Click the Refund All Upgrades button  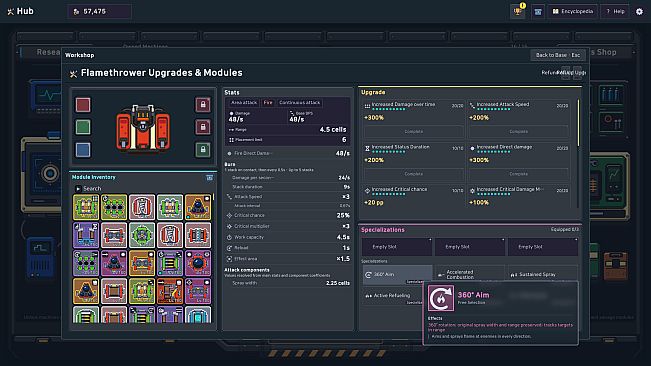[563, 73]
